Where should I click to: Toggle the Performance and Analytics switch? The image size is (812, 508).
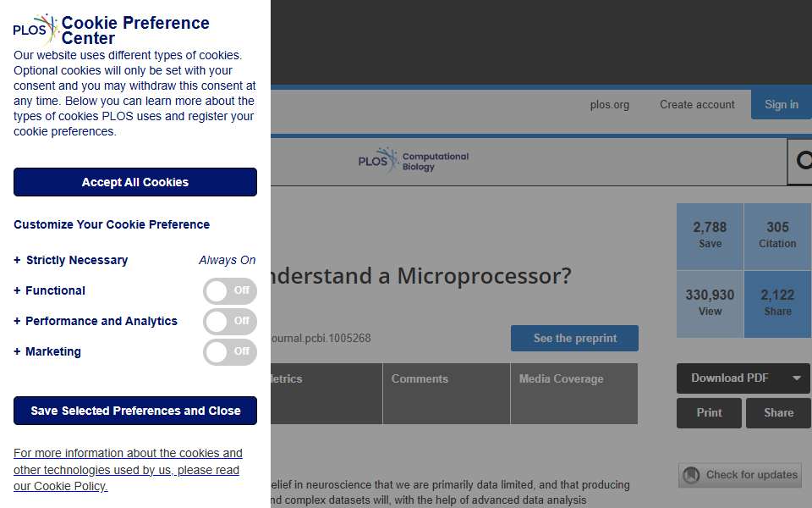[230, 322]
